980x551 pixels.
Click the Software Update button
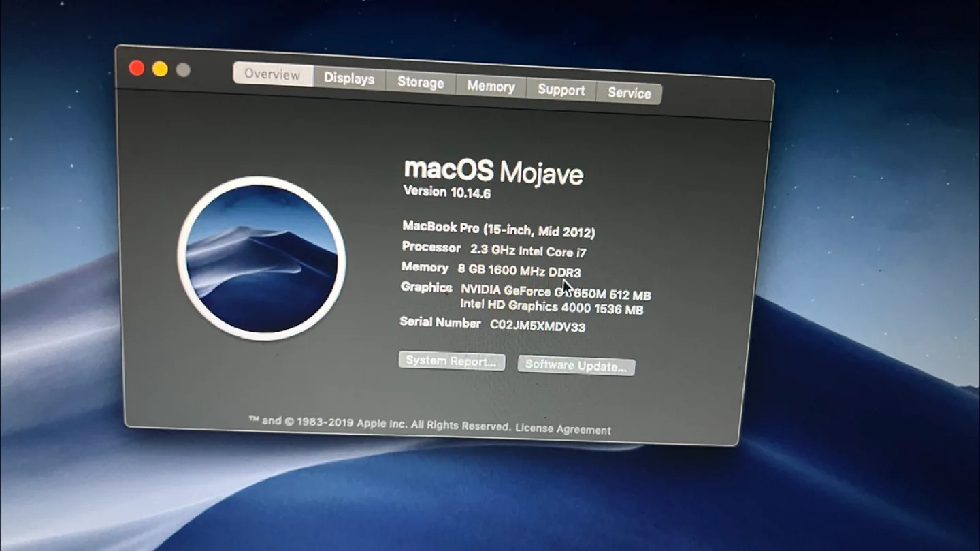[x=576, y=366]
